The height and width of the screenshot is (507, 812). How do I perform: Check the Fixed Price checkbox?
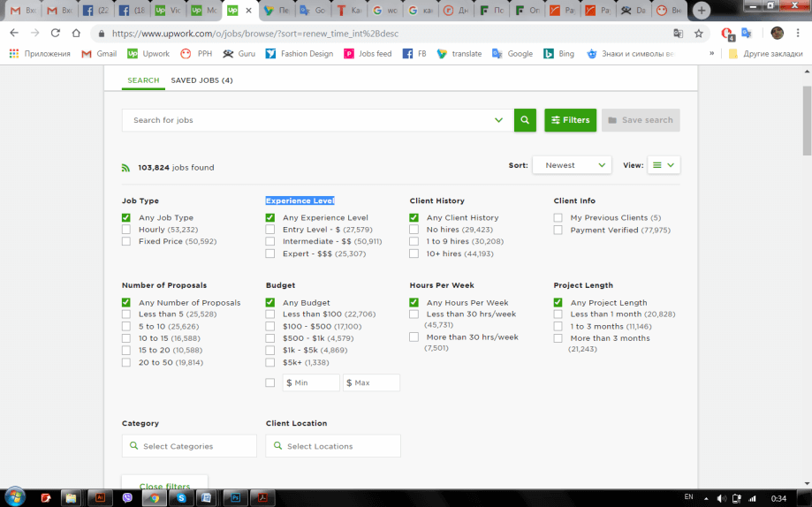point(126,241)
